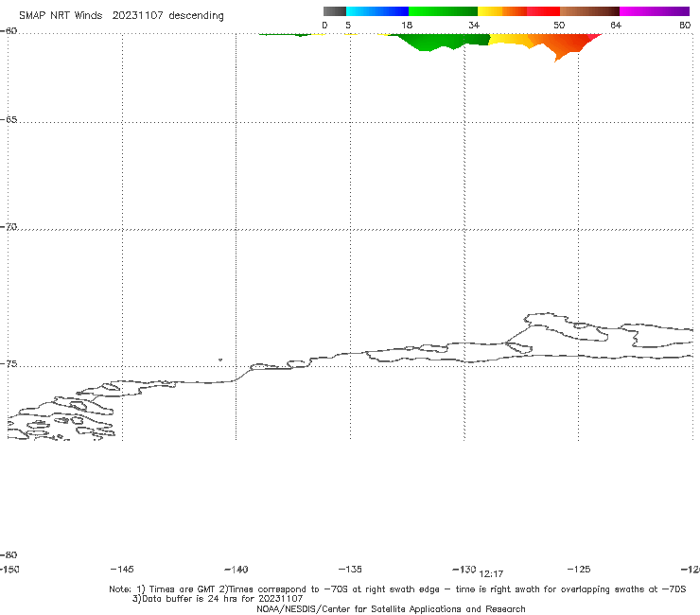Click the swath time stamp '12:17'
The image size is (700, 615).
point(491,574)
